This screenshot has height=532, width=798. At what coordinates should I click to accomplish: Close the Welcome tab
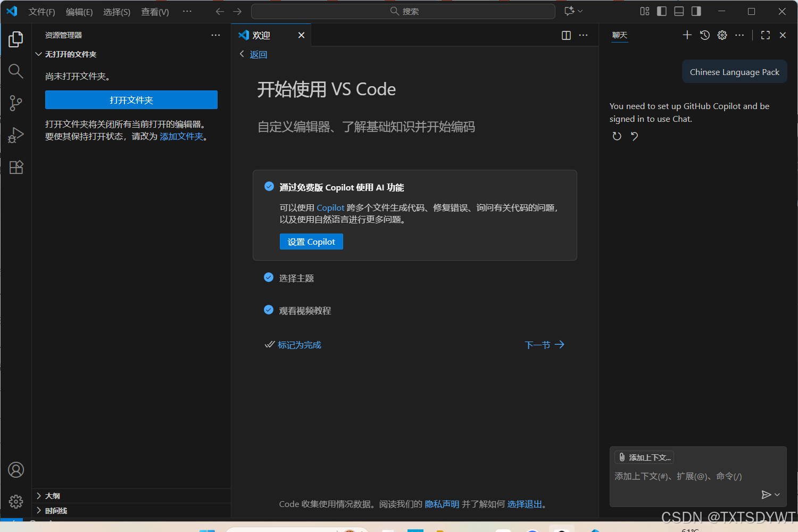(x=301, y=35)
